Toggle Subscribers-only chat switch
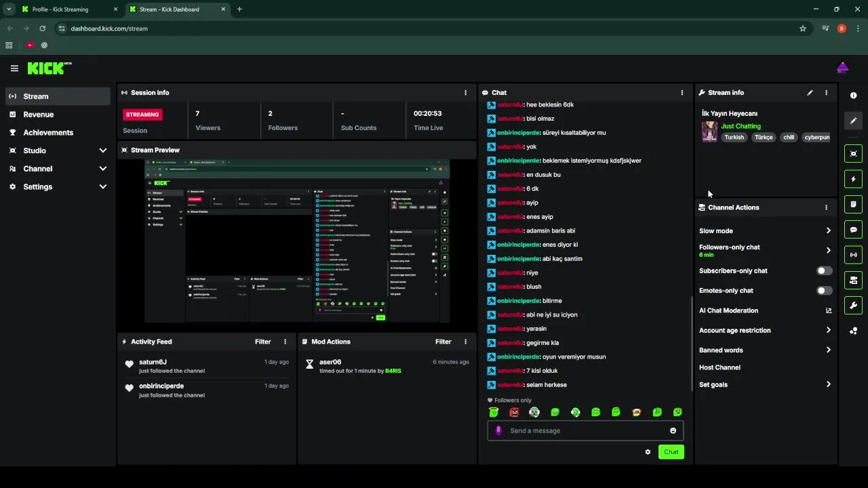This screenshot has height=488, width=868. pyautogui.click(x=824, y=270)
